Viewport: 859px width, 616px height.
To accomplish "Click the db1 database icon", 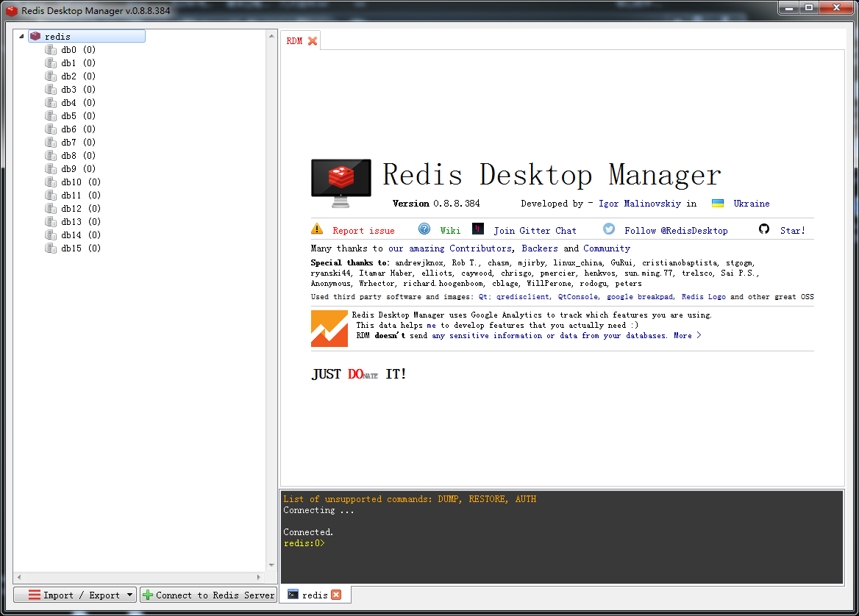I will pos(51,63).
